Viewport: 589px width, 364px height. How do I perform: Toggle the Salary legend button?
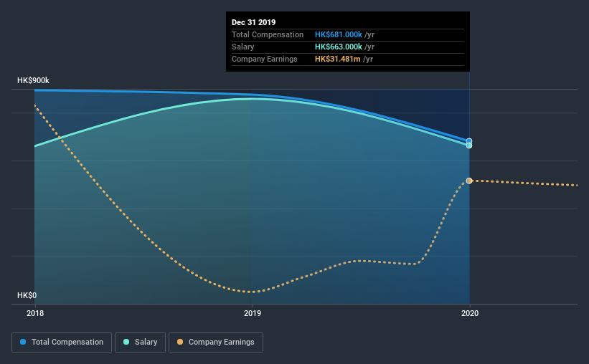point(140,343)
